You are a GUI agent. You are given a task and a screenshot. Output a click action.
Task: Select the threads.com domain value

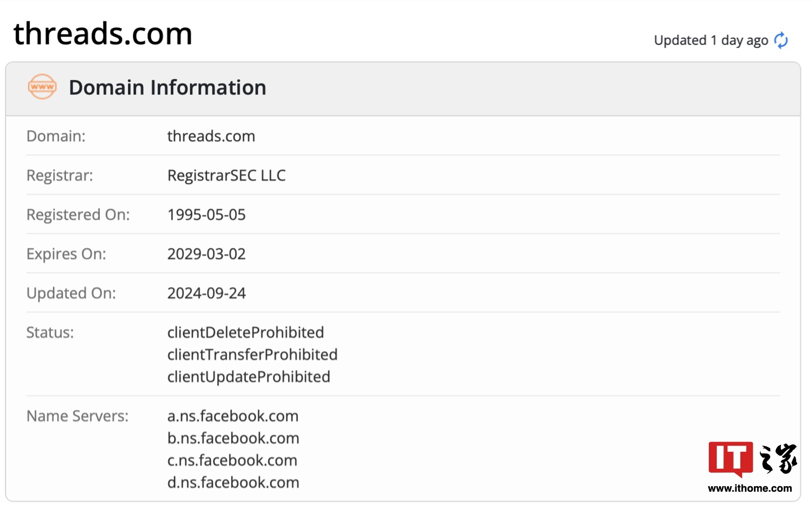click(211, 136)
